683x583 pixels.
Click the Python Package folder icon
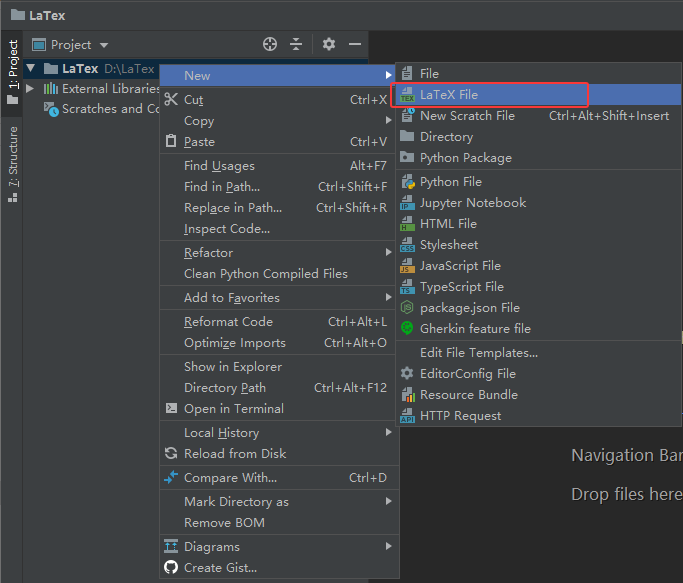pos(407,157)
